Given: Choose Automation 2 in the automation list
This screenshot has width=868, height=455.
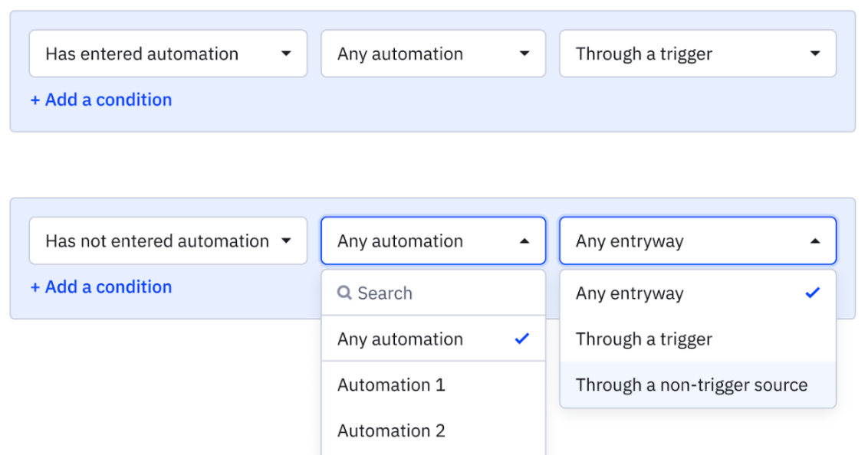Looking at the screenshot, I should click(x=433, y=430).
